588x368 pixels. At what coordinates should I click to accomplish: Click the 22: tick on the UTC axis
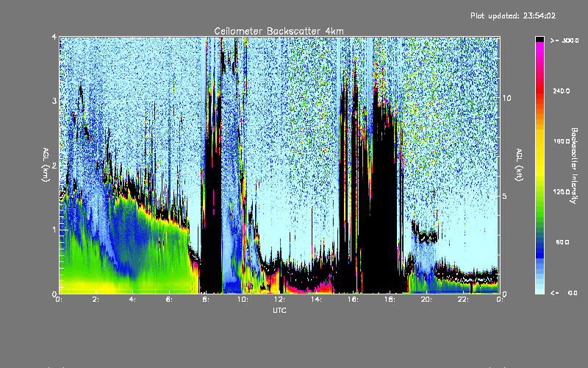[463, 300]
